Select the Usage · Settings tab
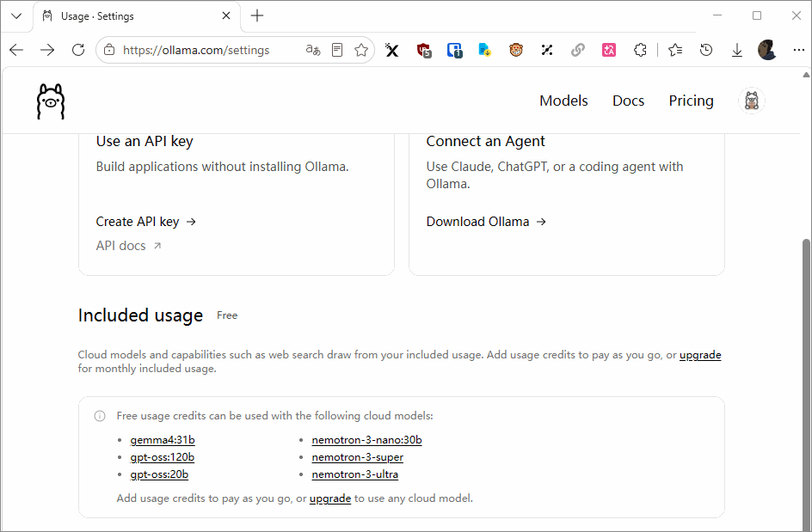Viewport: 812px width, 532px height. click(137, 16)
